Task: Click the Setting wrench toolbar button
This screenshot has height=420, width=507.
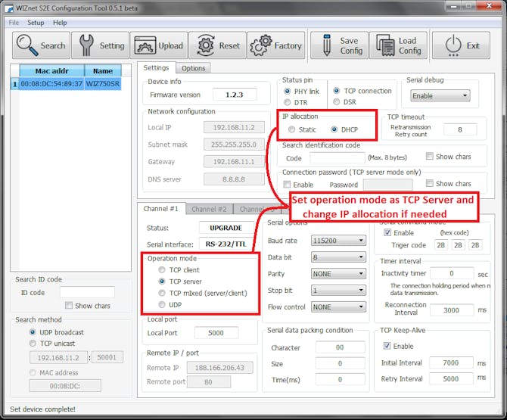Action: pos(100,45)
